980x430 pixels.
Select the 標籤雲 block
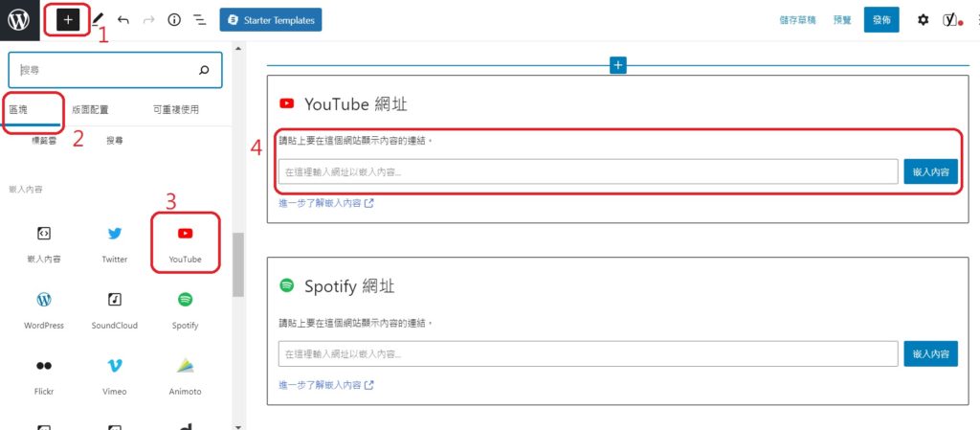(44, 141)
